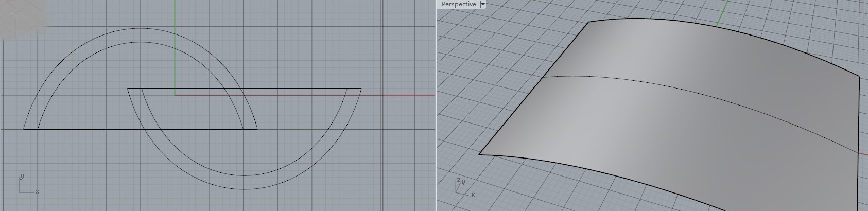The image size is (868, 211).
Task: Open the Perspective viewport title menu
Action: 459,4
